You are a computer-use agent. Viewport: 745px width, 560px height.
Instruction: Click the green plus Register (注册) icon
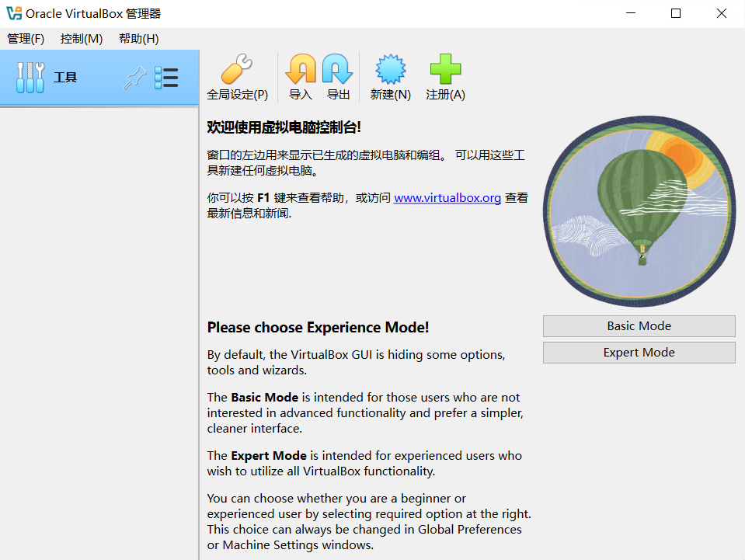pyautogui.click(x=445, y=69)
